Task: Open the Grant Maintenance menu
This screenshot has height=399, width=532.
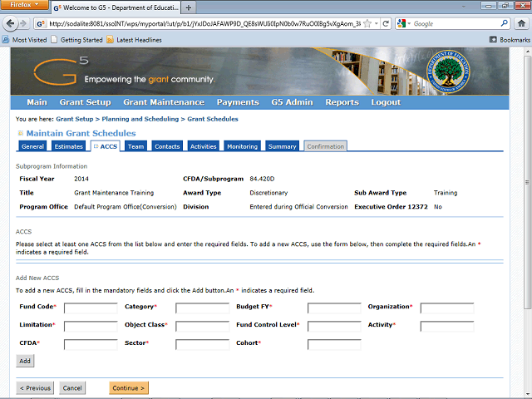Action: (164, 102)
